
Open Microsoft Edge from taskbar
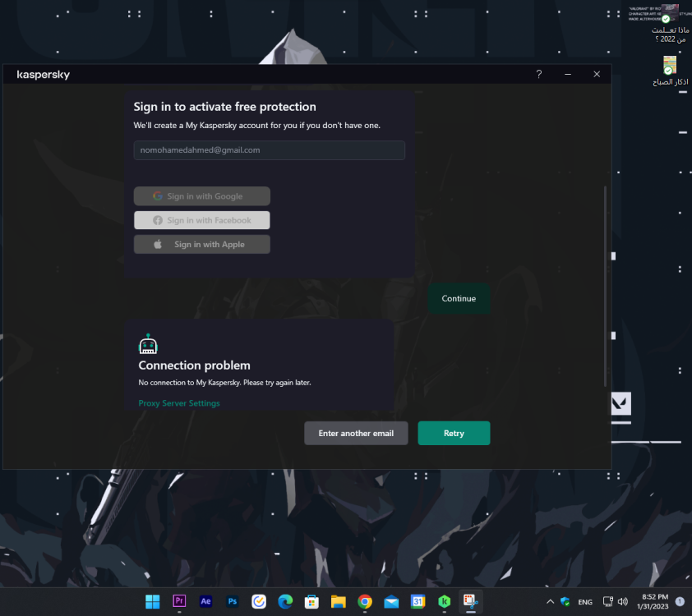pos(285,601)
